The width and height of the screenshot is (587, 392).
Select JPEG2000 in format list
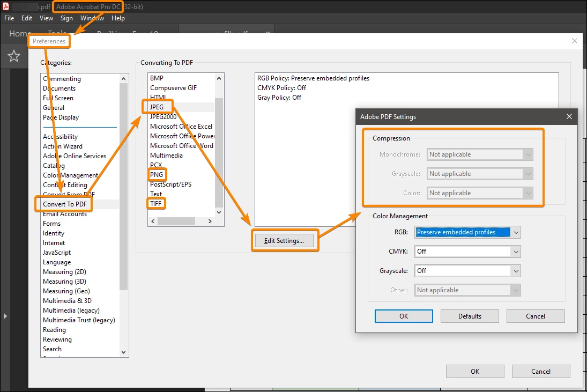click(x=163, y=117)
